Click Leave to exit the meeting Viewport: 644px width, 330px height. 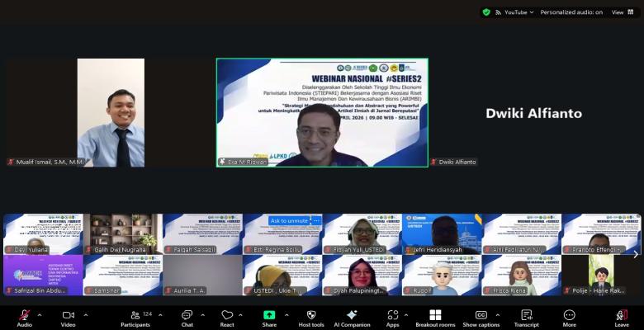coord(622,318)
